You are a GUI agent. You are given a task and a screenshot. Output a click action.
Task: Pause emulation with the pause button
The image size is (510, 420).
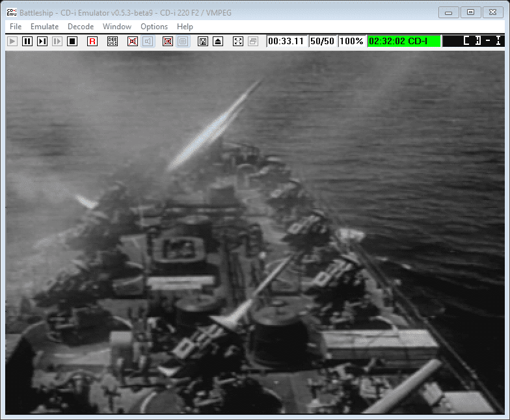[27, 41]
